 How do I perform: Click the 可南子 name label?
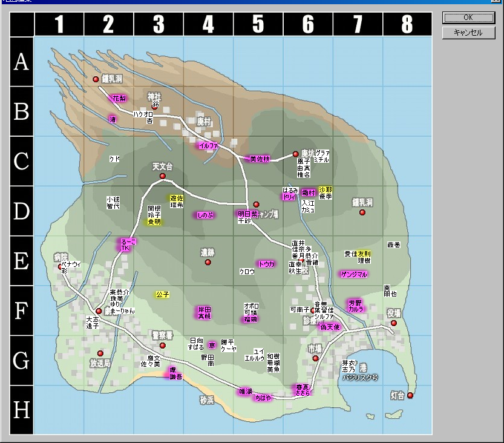(x=299, y=310)
